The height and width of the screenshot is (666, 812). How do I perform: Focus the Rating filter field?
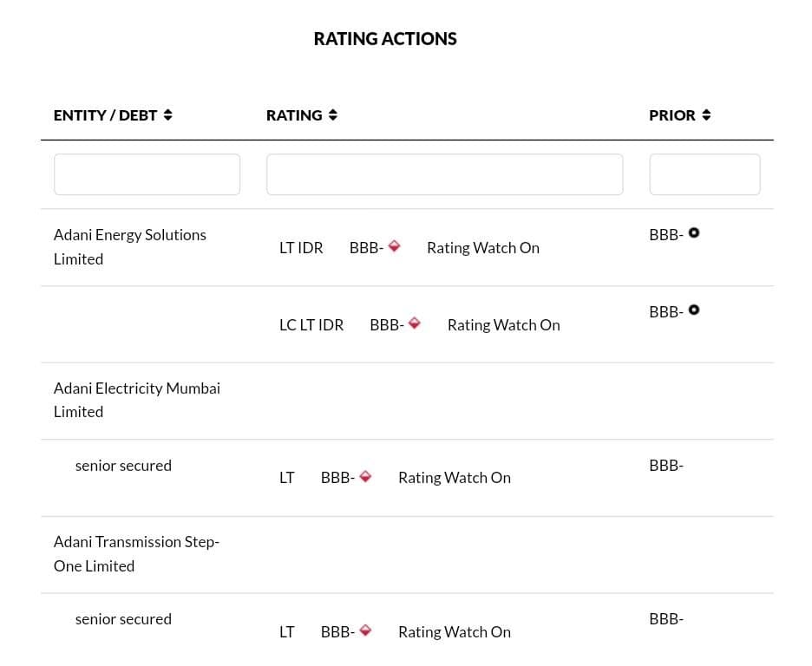445,174
